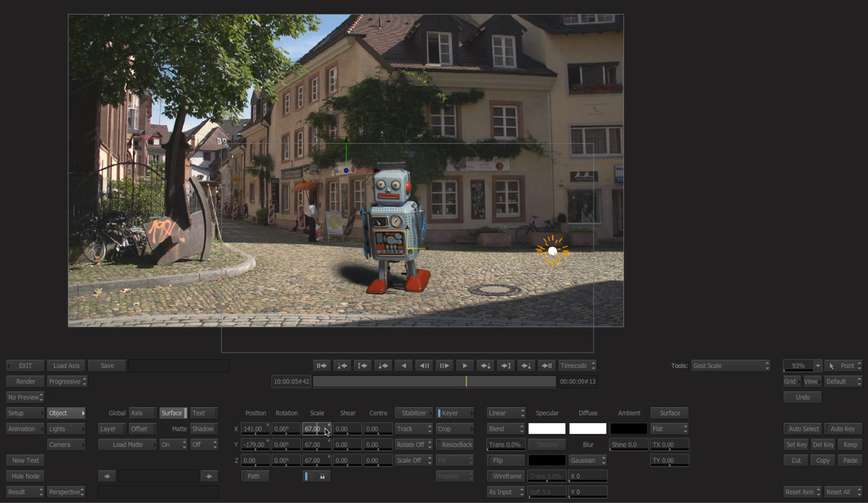Pick the Ambient color swatch
868x503 pixels.
(629, 429)
